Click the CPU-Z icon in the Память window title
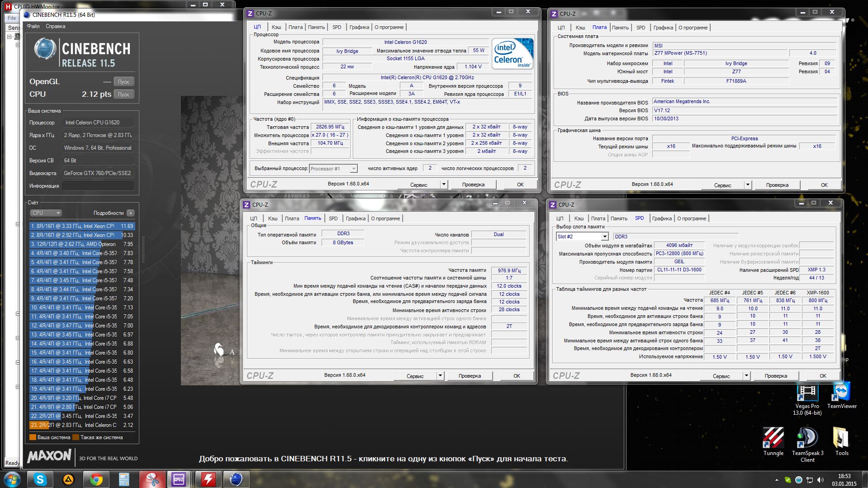This screenshot has width=868, height=488. click(247, 204)
